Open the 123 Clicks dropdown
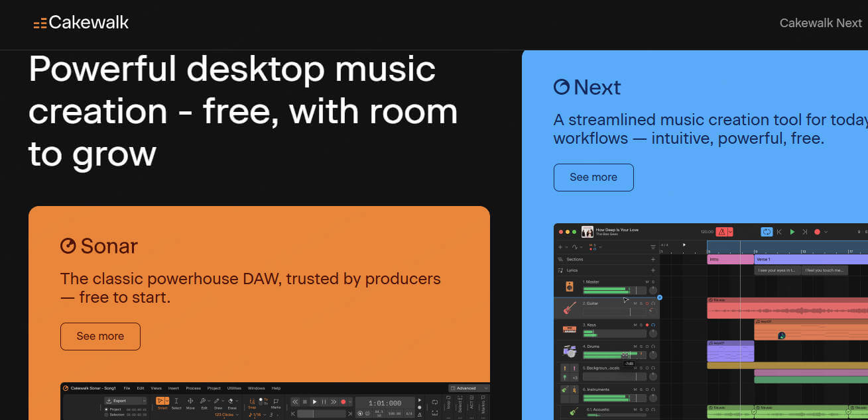This screenshot has width=868, height=420. pyautogui.click(x=227, y=415)
